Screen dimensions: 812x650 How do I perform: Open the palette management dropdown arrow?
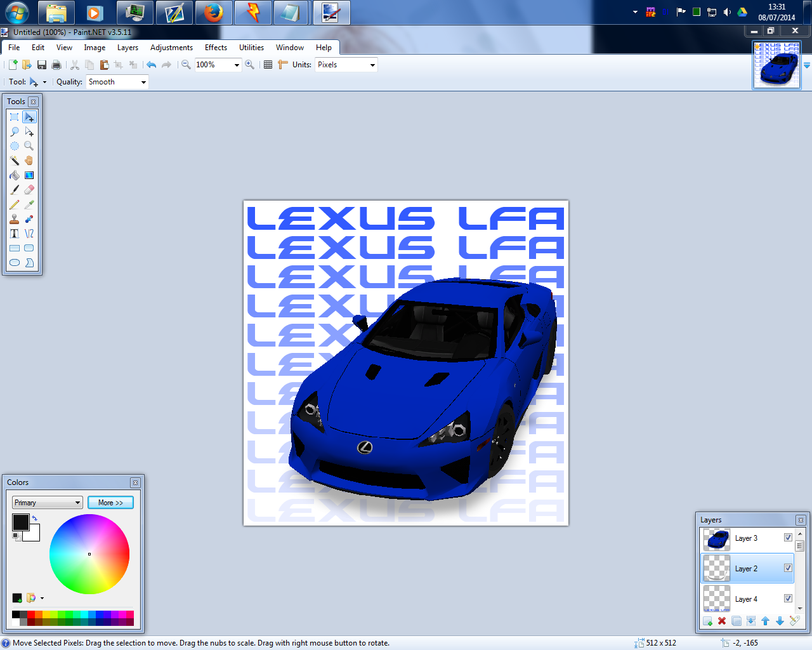click(42, 598)
